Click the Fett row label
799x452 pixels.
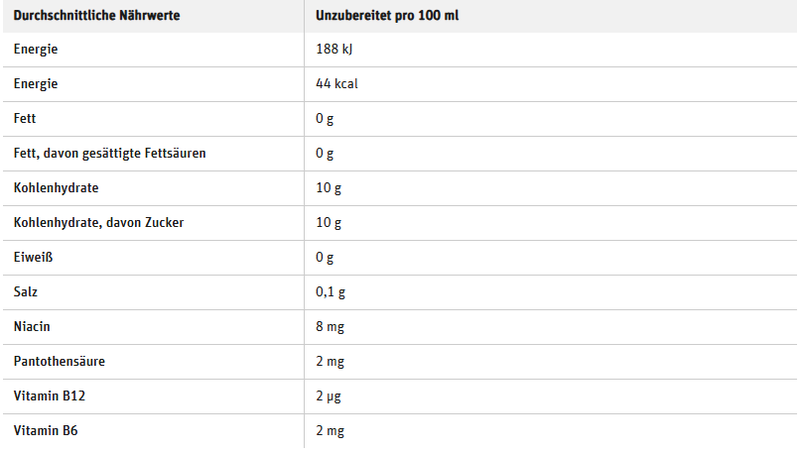pos(24,118)
